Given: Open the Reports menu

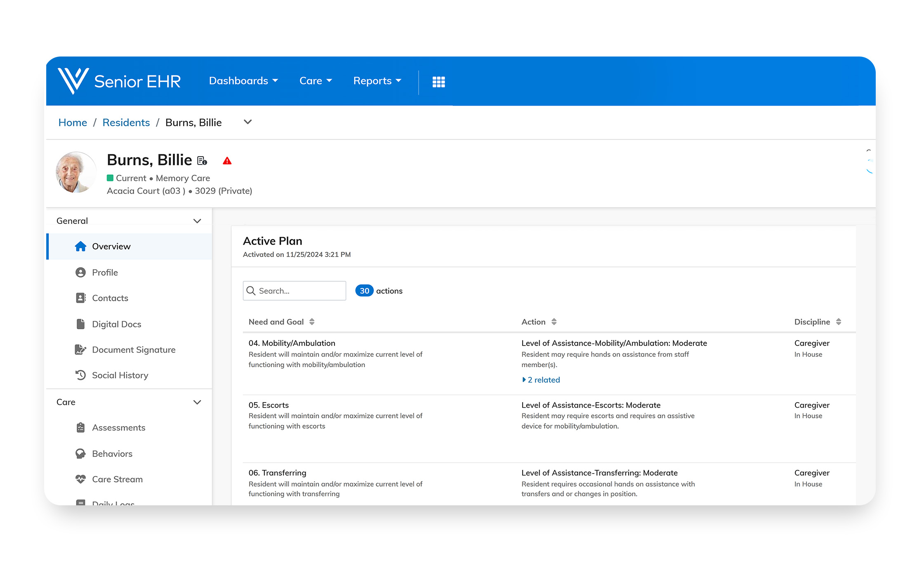Looking at the screenshot, I should click(377, 81).
